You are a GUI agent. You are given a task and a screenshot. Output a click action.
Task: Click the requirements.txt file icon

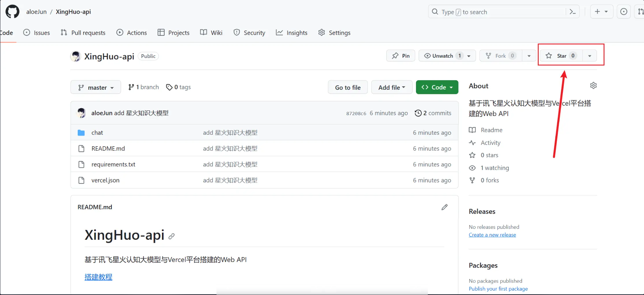coord(81,164)
